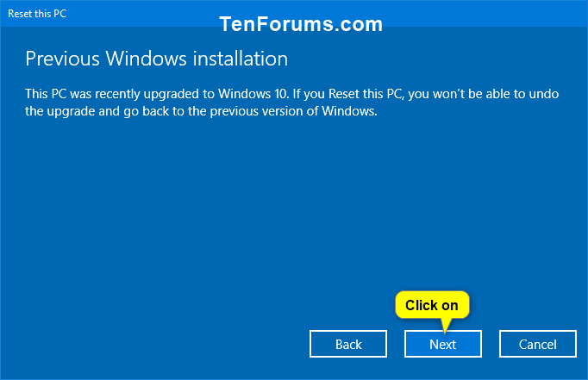Select the 'Previous Windows installation' heading

click(156, 59)
